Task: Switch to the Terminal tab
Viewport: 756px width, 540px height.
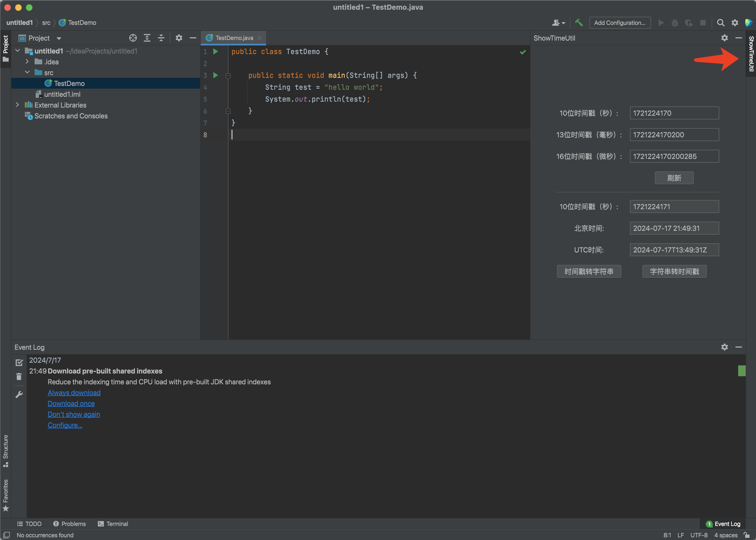Action: (x=113, y=524)
